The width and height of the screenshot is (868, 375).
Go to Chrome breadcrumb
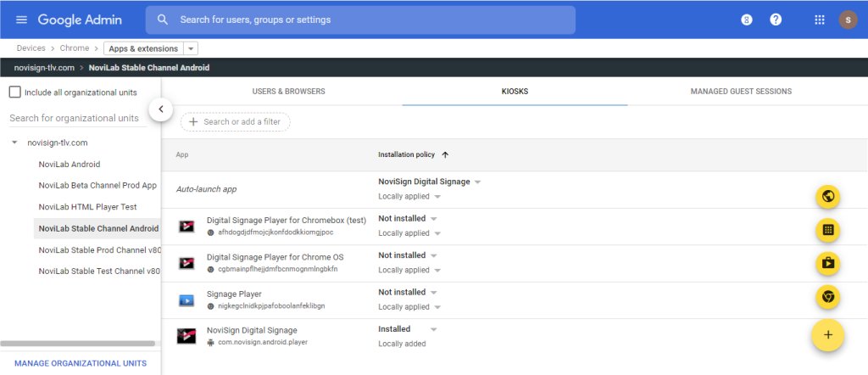[75, 48]
